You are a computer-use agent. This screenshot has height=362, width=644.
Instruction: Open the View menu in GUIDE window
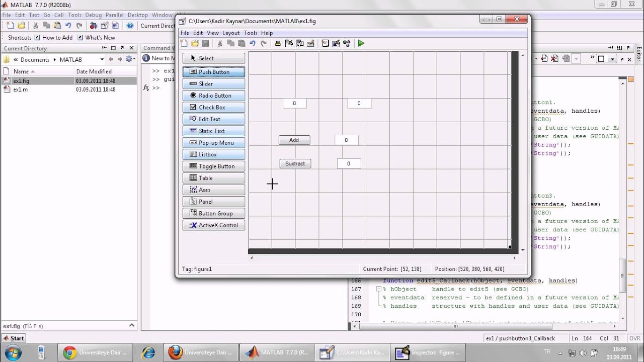213,33
